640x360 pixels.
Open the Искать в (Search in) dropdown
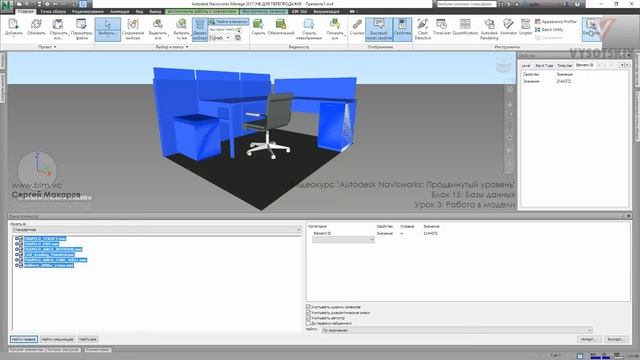click(x=156, y=230)
